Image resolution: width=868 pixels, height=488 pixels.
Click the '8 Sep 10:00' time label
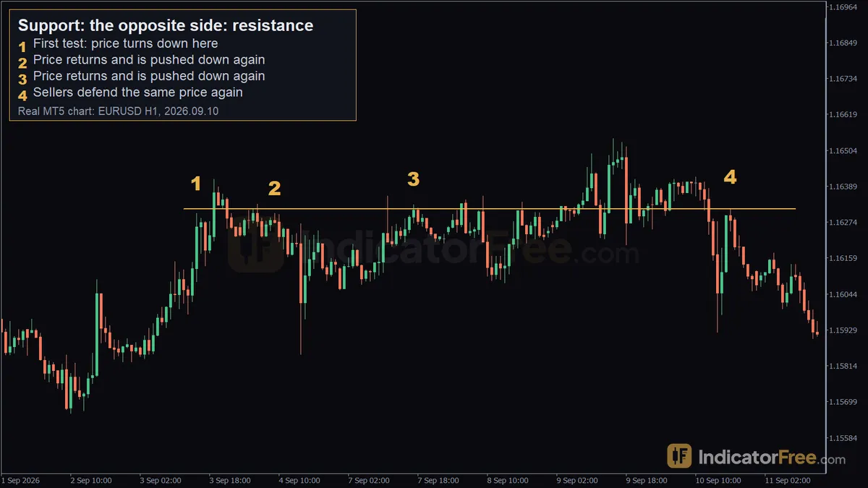tap(508, 480)
